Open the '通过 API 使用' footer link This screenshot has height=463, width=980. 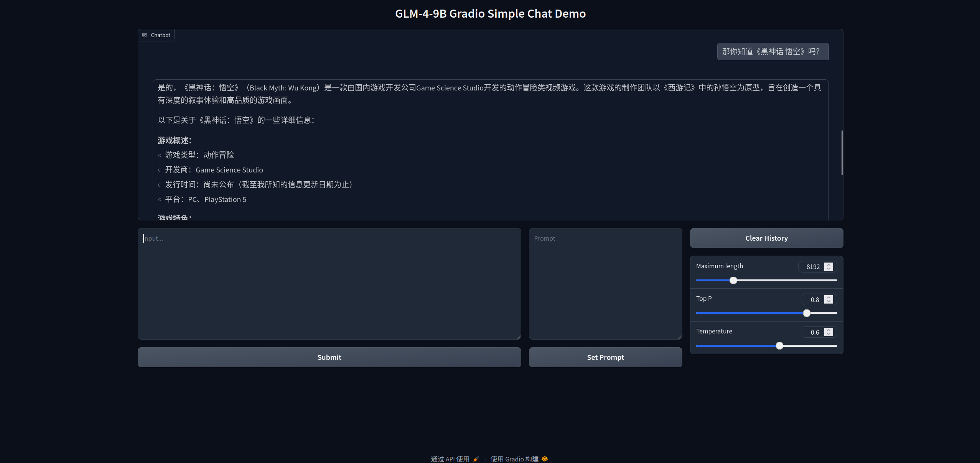tap(450, 459)
